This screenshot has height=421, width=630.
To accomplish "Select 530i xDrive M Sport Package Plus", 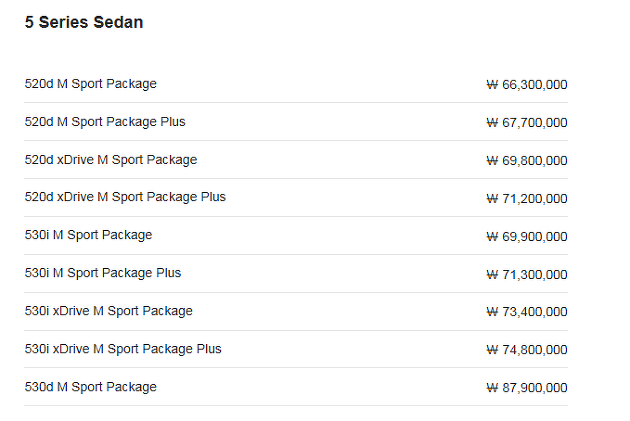I will click(x=123, y=349).
